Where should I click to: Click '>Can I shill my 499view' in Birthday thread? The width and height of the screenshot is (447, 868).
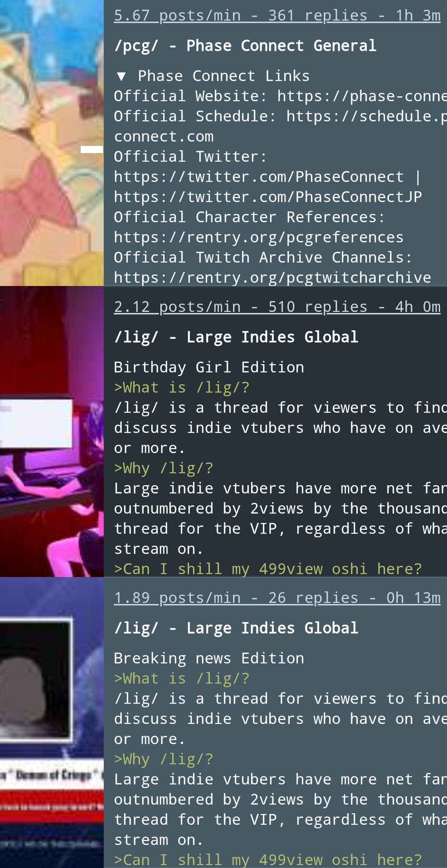pyautogui.click(x=218, y=569)
